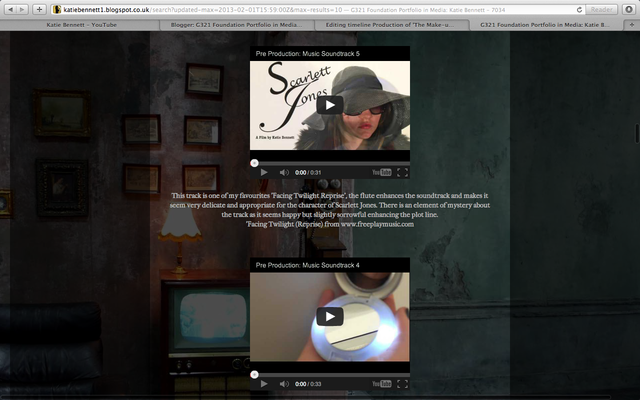640x400 pixels.
Task: Click the 0:00 / 0:31 time display
Action: click(x=308, y=173)
